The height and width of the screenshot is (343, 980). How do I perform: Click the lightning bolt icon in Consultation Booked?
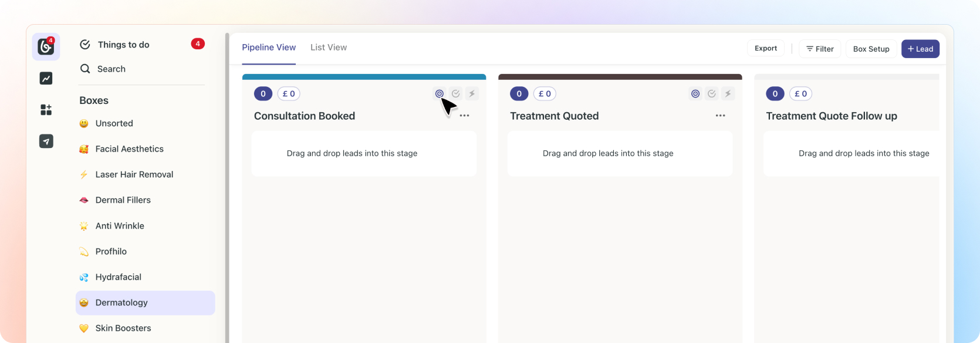[x=472, y=93]
